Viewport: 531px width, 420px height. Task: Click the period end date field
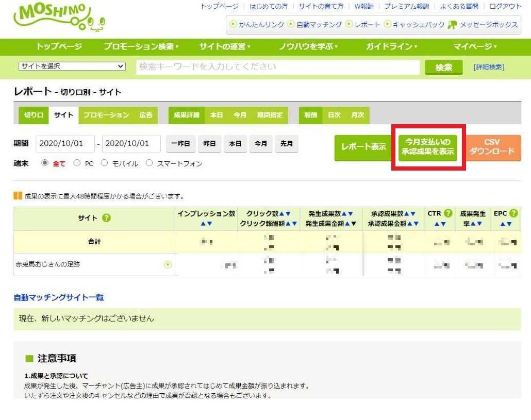131,143
